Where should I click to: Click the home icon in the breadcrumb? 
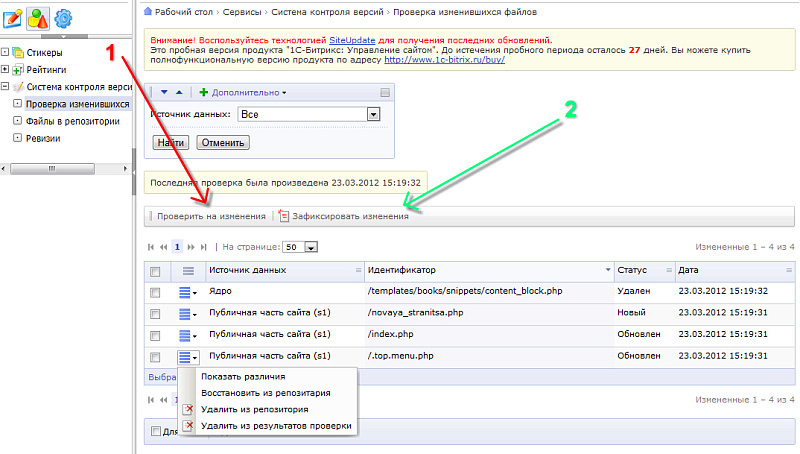(150, 12)
